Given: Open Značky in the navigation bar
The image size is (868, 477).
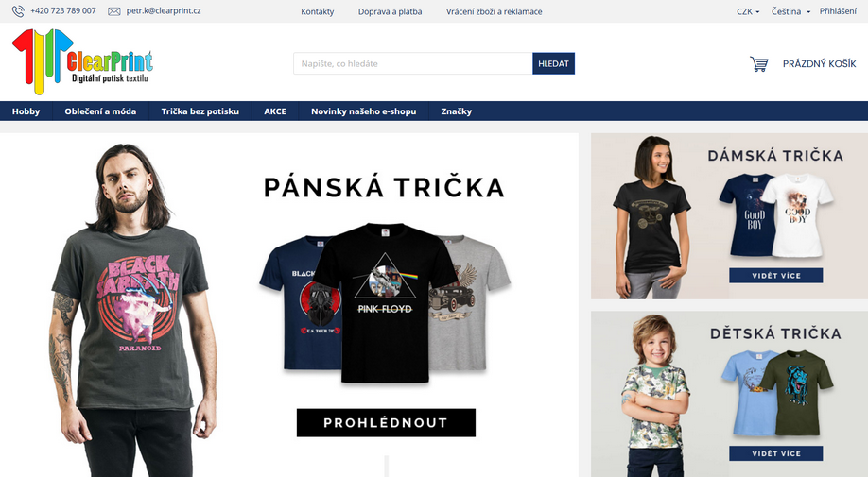Looking at the screenshot, I should 457,111.
